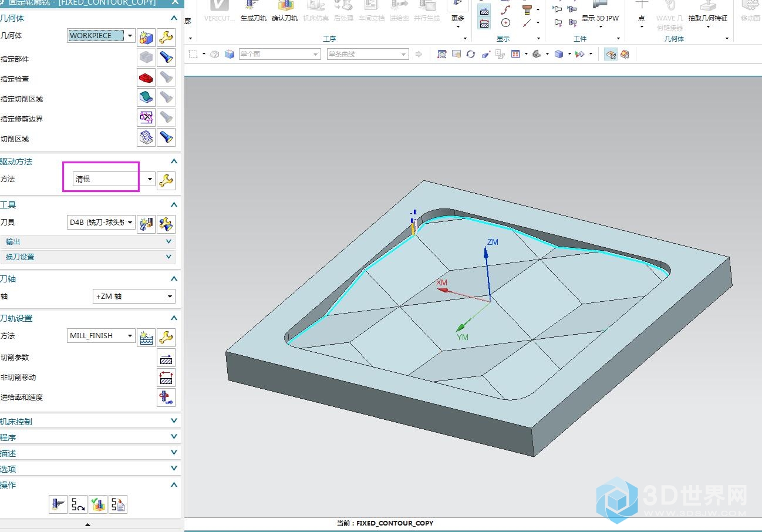Open 更多 in the operations group
Viewport: 762px width, 532px height.
(x=457, y=15)
